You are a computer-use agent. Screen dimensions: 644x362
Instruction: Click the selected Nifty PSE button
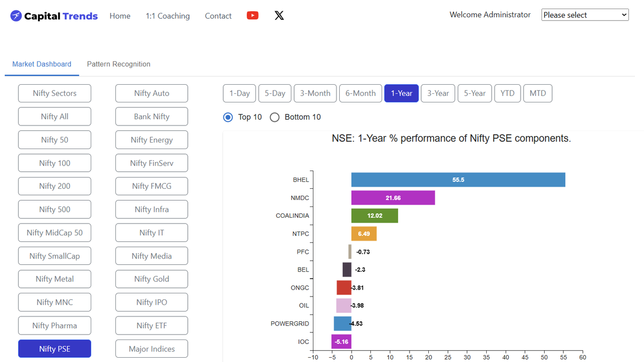pos(55,349)
